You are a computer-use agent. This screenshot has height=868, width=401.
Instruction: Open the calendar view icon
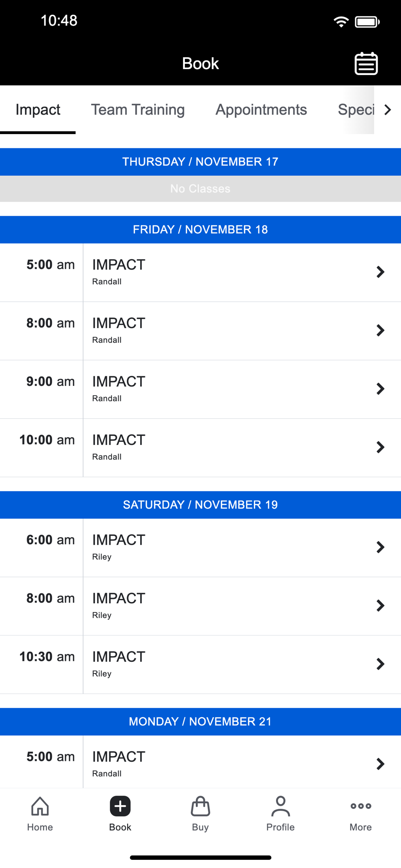[366, 64]
